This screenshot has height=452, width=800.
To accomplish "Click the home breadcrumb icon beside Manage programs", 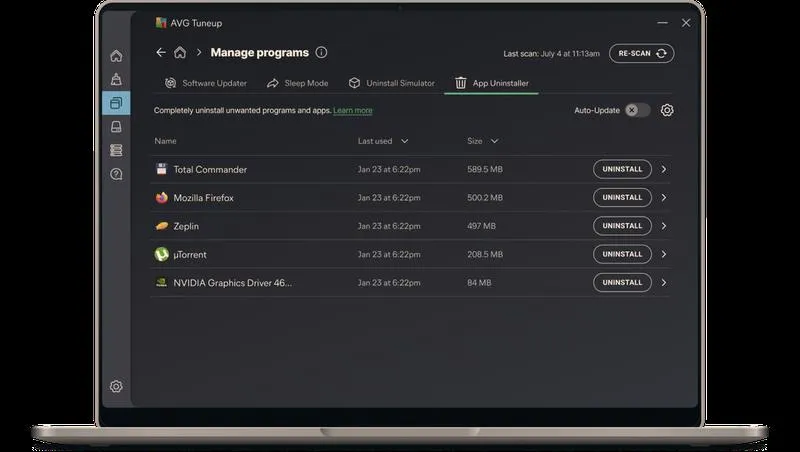I will point(180,52).
